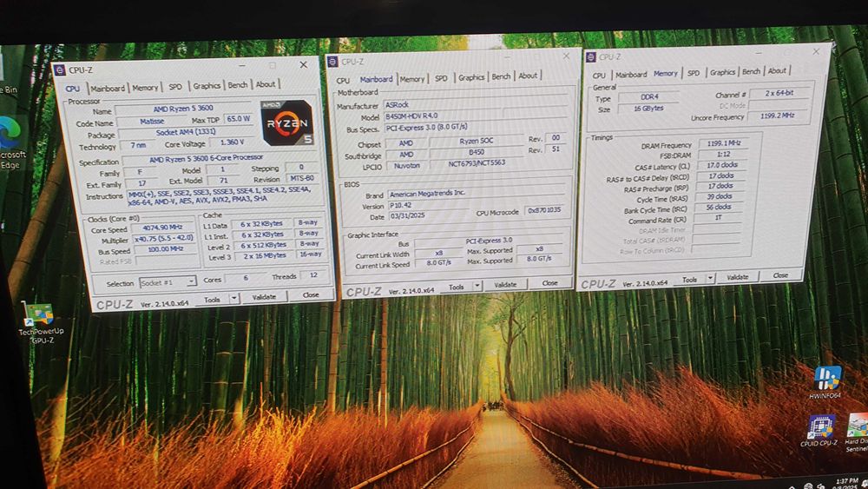The image size is (868, 489).
Task: Click CPU-Z title icon in left window
Action: click(59, 70)
